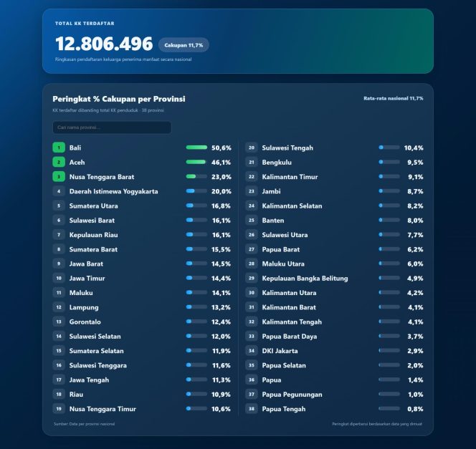
Task: Click rank 6 badge for Sulawesi Barat
Action: [x=59, y=221]
